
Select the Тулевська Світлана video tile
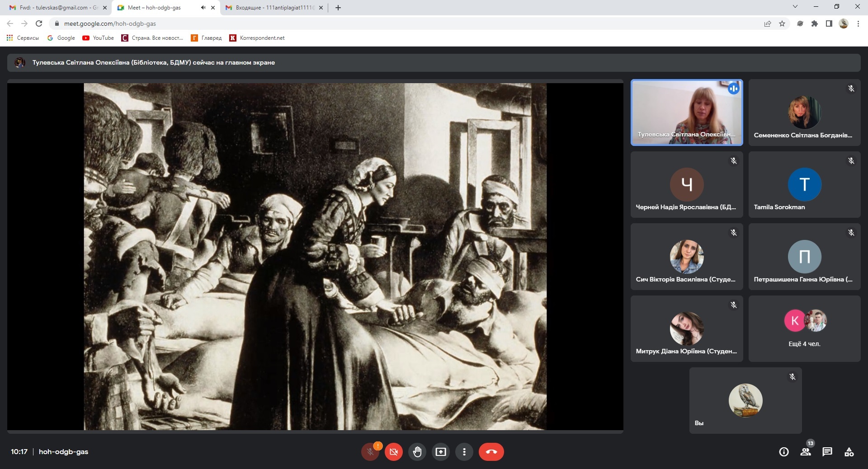pyautogui.click(x=686, y=113)
